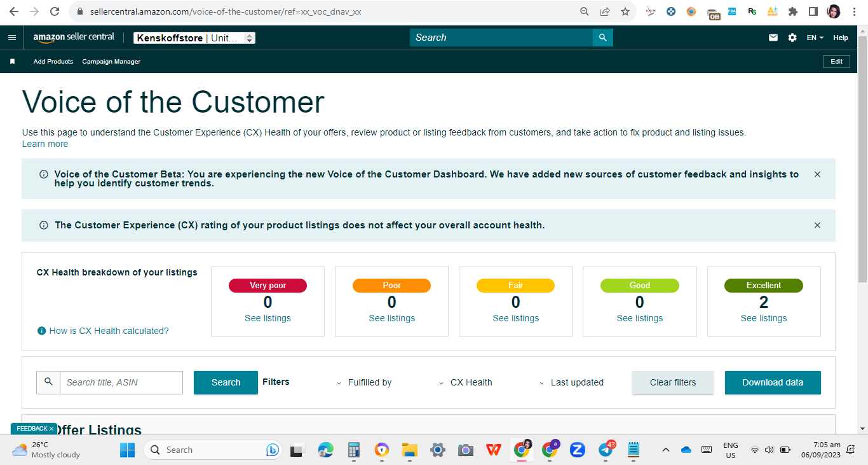The width and height of the screenshot is (868, 465).
Task: Click the info icon beside CX Health calculation
Action: [x=42, y=331]
